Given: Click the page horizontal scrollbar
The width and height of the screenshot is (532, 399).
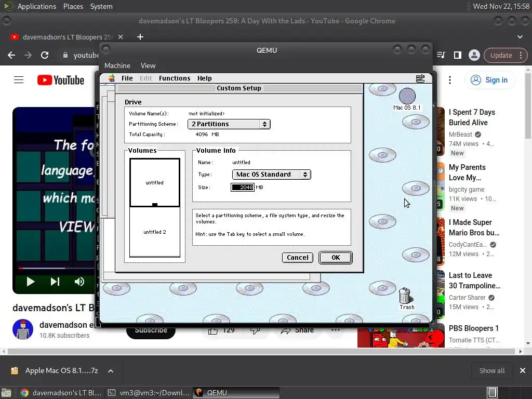Looking at the screenshot, I should point(261,352).
